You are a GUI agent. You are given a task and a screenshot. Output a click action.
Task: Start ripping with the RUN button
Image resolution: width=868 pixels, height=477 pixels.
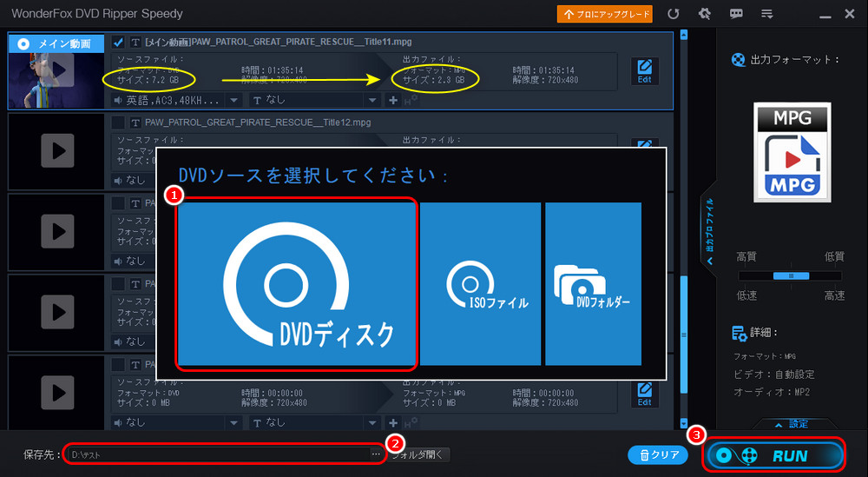pyautogui.click(x=774, y=455)
